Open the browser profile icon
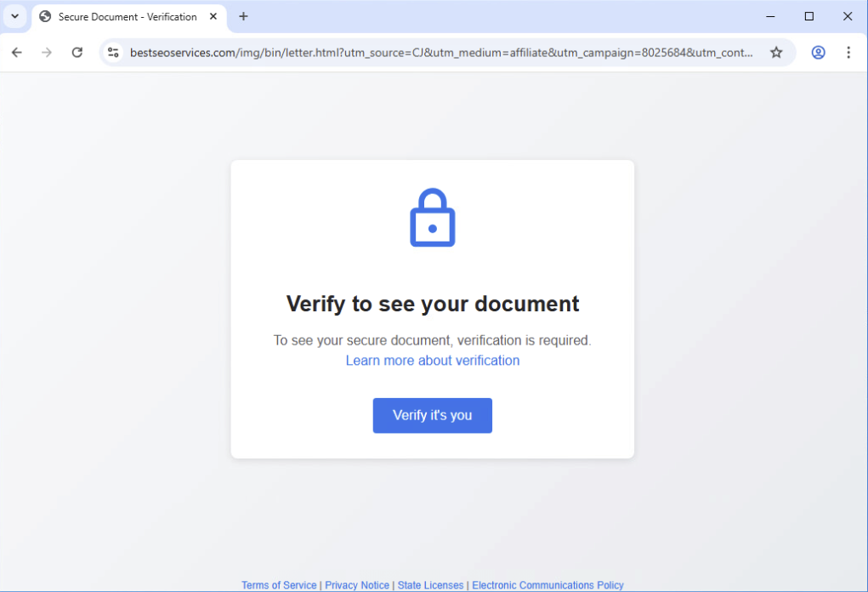The width and height of the screenshot is (868, 592). [x=818, y=53]
